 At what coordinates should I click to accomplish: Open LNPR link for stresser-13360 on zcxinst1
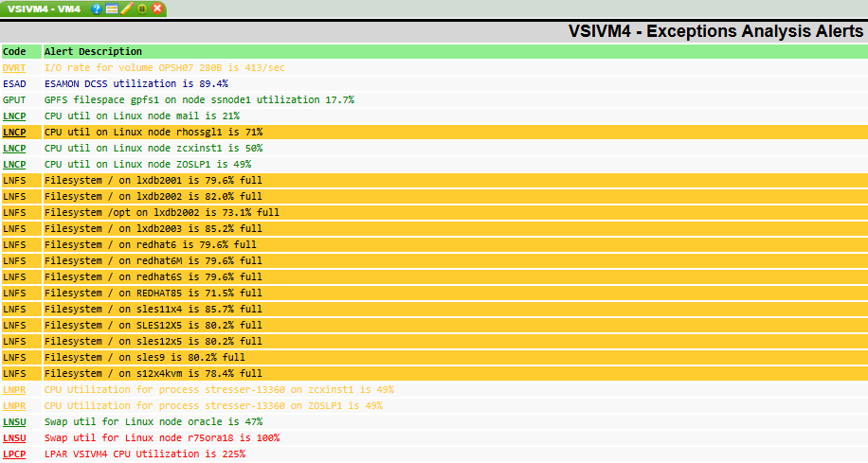point(14,390)
